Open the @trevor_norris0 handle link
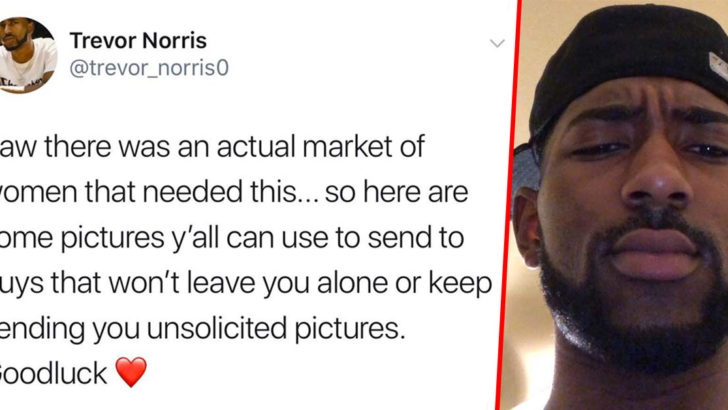Viewport: 728px width, 410px height. coord(149,68)
